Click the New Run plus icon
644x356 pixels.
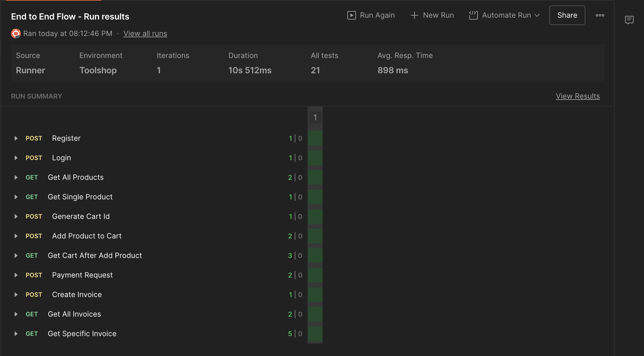(414, 15)
